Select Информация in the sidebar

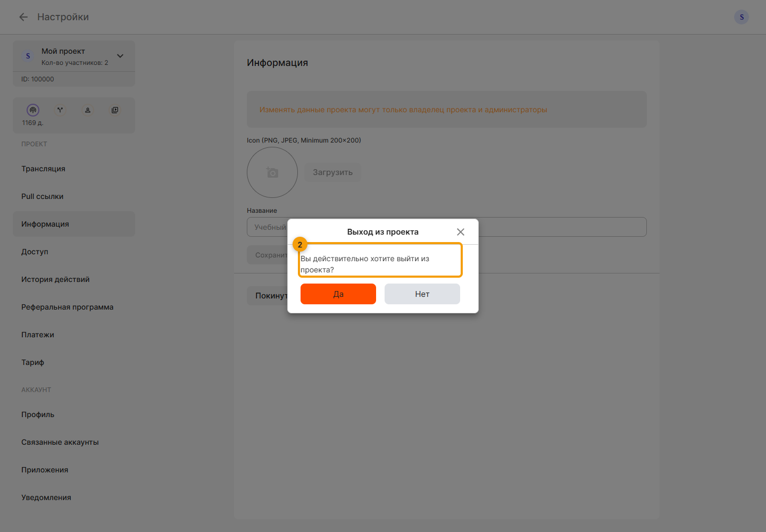coord(74,224)
